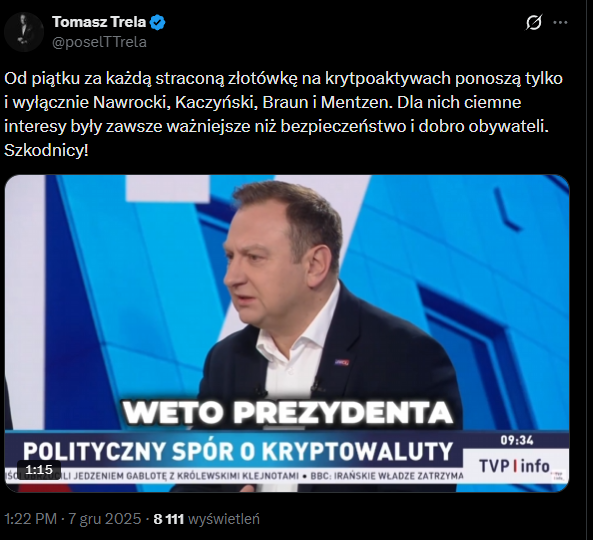Viewport: 593px width, 540px height.
Task: Click the 7 gru 2025 date
Action: pyautogui.click(x=104, y=519)
